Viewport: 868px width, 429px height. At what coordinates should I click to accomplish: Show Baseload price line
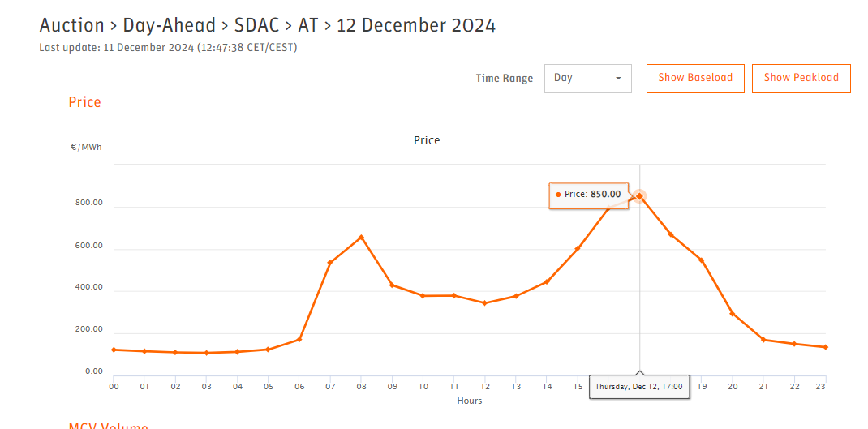(695, 78)
